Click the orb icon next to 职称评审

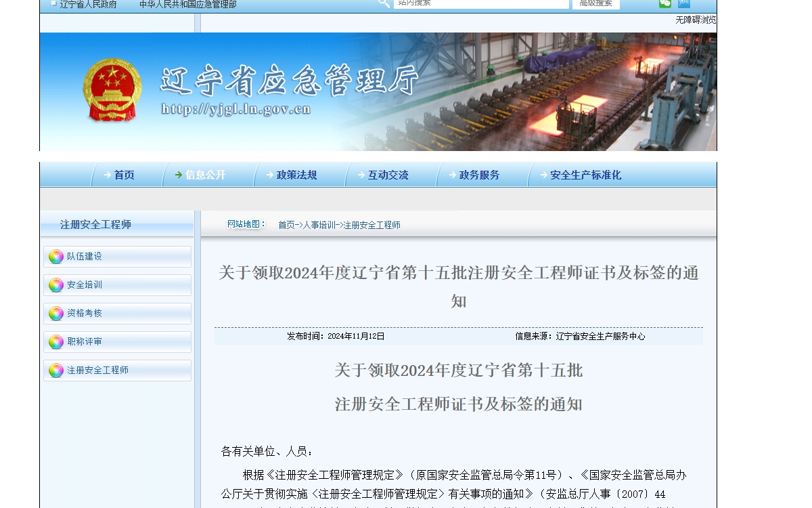[x=55, y=342]
